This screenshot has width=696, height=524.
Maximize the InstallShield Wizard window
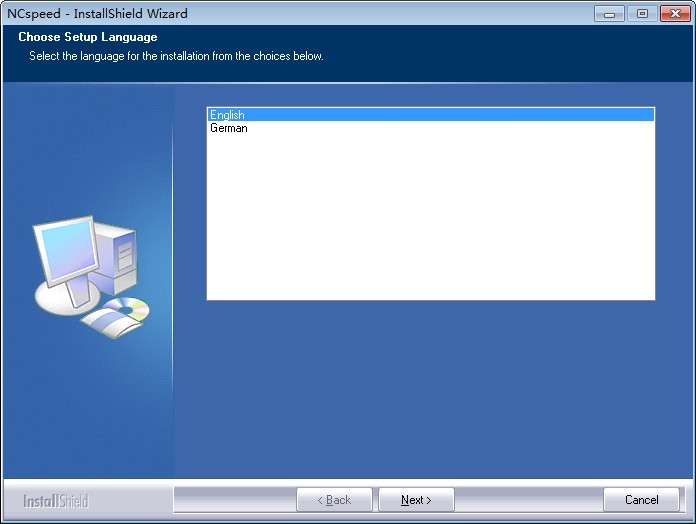(642, 14)
